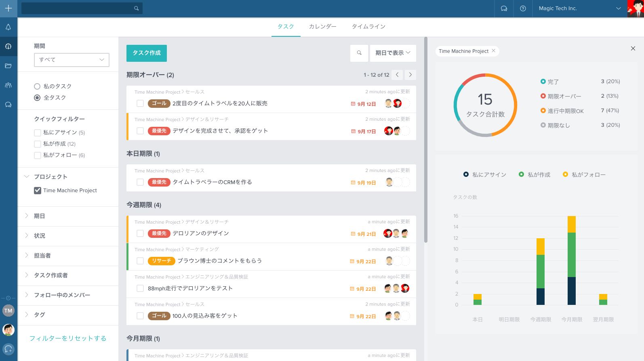The height and width of the screenshot is (361, 644).
Task: Open the messages icon in top bar
Action: click(504, 8)
